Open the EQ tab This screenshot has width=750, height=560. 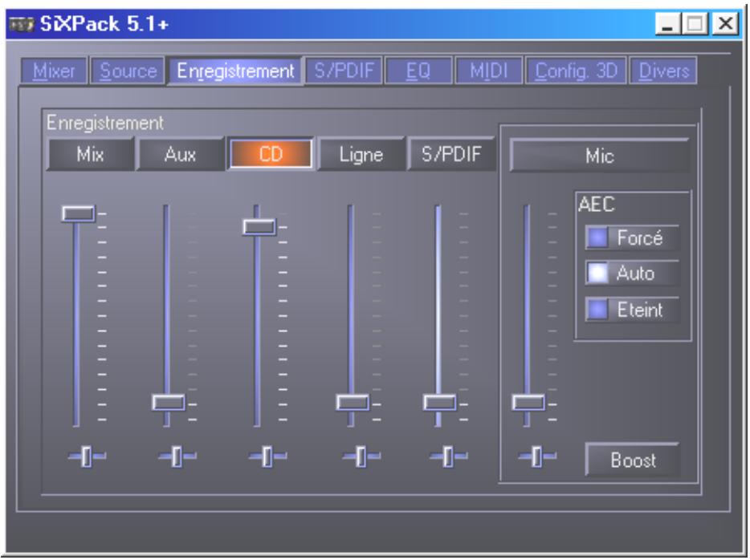click(x=418, y=71)
